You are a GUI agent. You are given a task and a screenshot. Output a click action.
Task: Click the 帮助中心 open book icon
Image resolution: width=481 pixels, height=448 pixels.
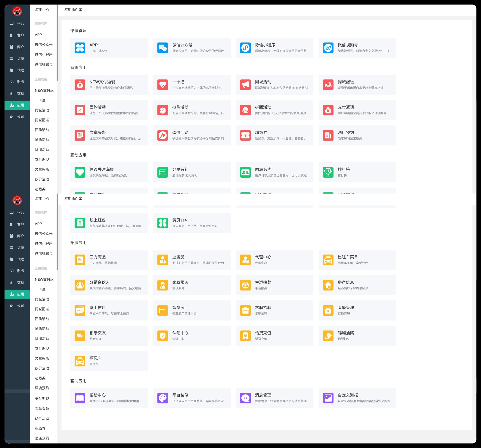tap(80, 398)
